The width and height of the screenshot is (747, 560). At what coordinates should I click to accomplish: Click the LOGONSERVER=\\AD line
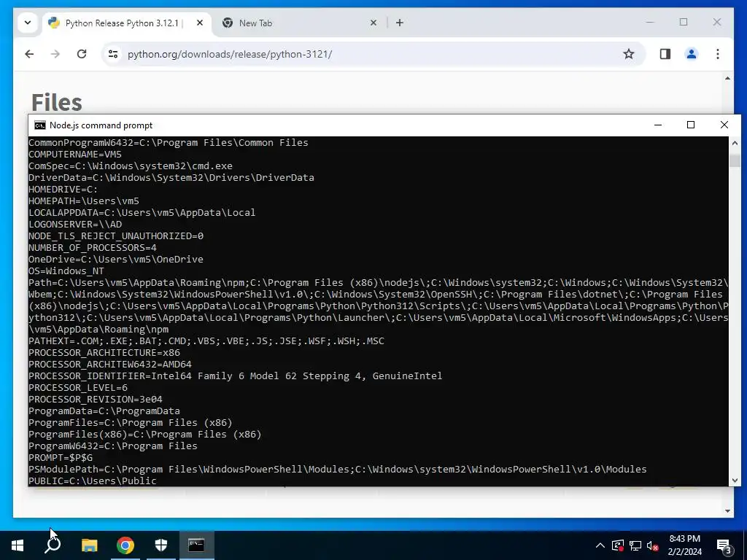pos(75,225)
